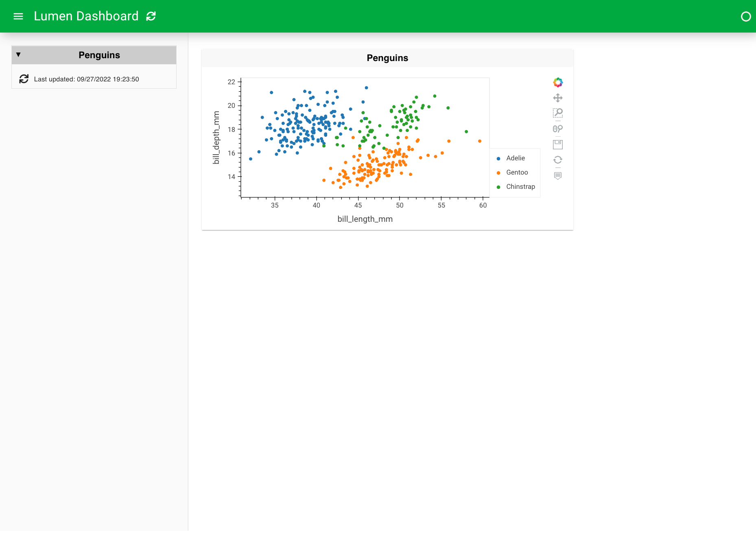Enable the Wheel Zoom tool
The height and width of the screenshot is (536, 756).
point(557,129)
